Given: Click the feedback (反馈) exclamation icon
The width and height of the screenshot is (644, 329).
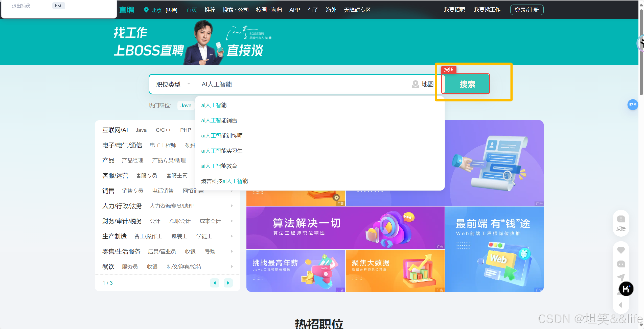Looking at the screenshot, I should pos(621,219).
